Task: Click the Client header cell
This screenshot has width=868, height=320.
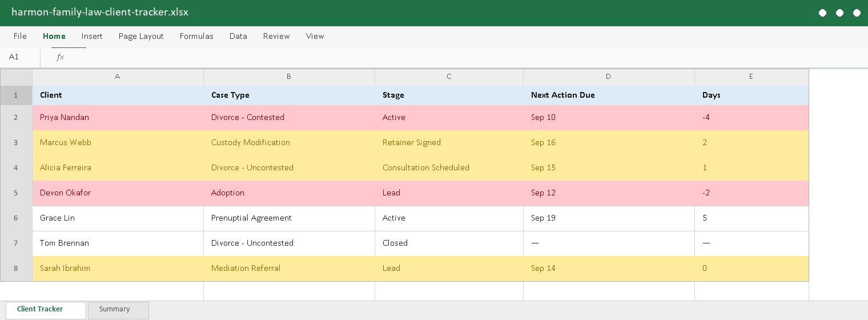Action: point(118,95)
